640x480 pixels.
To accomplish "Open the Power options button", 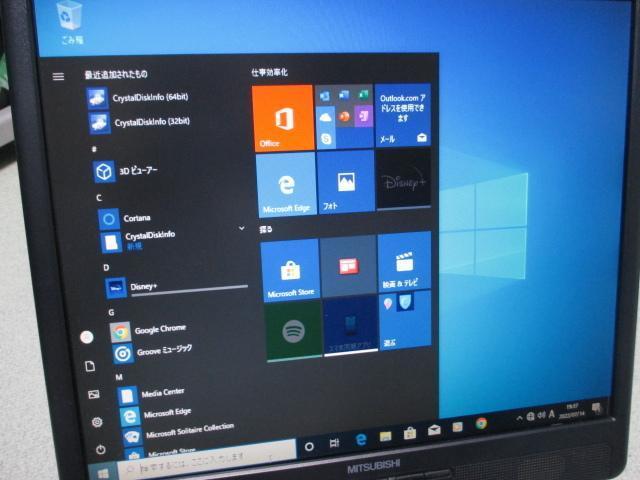I will [100, 450].
